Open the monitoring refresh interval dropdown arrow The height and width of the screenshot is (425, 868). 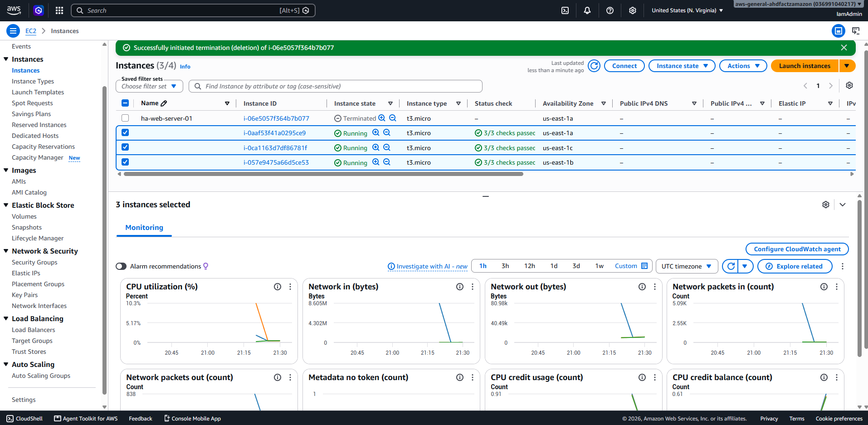coord(745,266)
